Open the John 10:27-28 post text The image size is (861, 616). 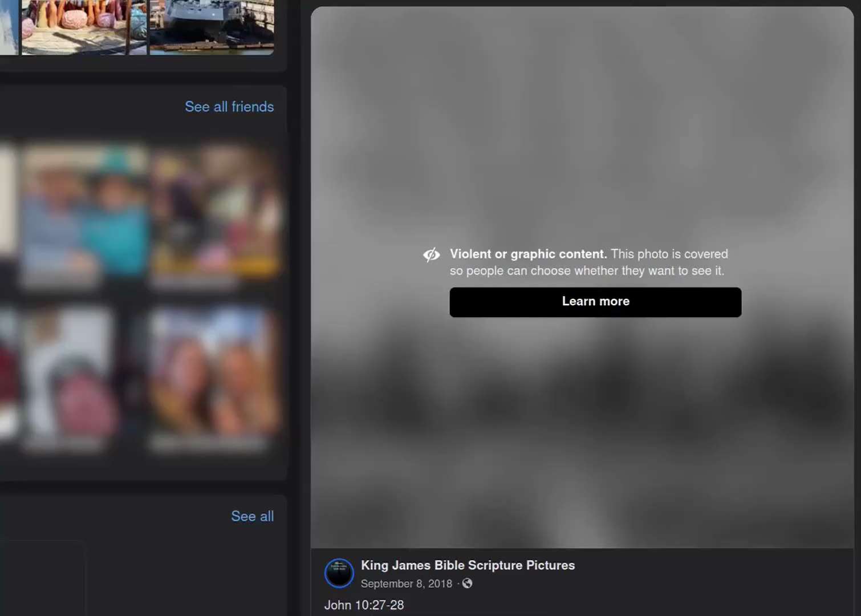click(364, 605)
